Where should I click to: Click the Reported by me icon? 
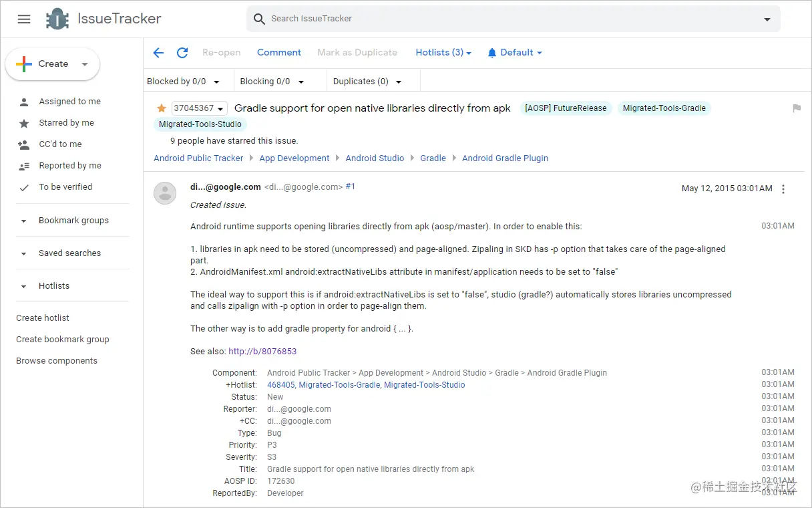click(x=24, y=166)
